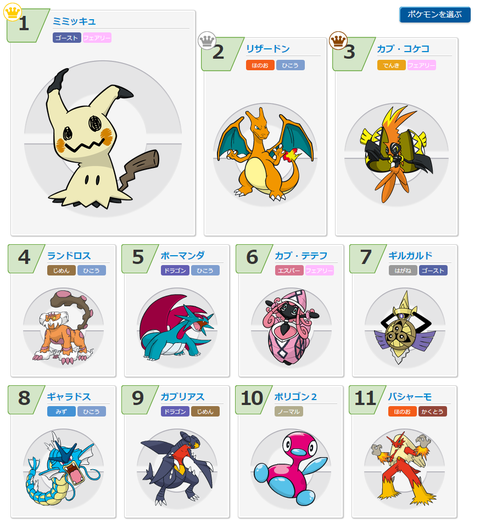This screenshot has width=480, height=523.
Task: Select the Charizard artwork in rank 2
Action: (x=265, y=154)
